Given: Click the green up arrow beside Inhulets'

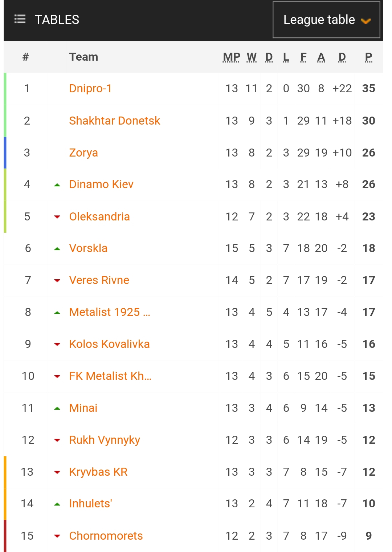Looking at the screenshot, I should click(57, 504).
